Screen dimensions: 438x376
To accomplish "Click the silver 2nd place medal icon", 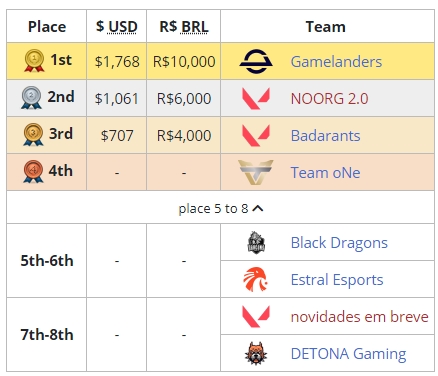I will pos(31,98).
